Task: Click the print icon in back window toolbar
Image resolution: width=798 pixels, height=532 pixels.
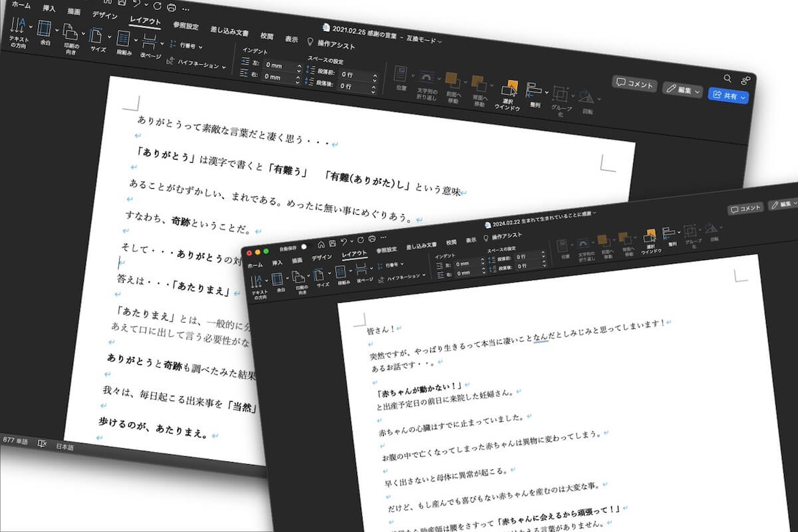Action: [172, 7]
